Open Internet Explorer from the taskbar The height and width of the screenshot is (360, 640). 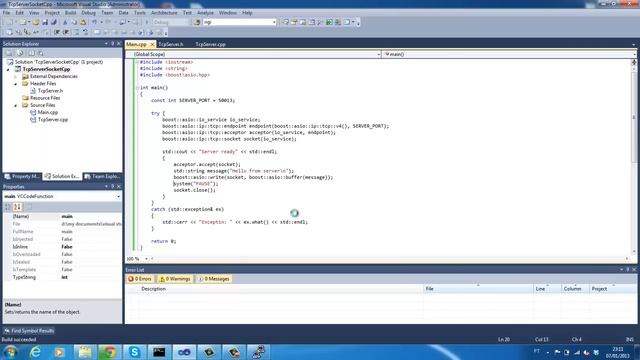click(35, 352)
